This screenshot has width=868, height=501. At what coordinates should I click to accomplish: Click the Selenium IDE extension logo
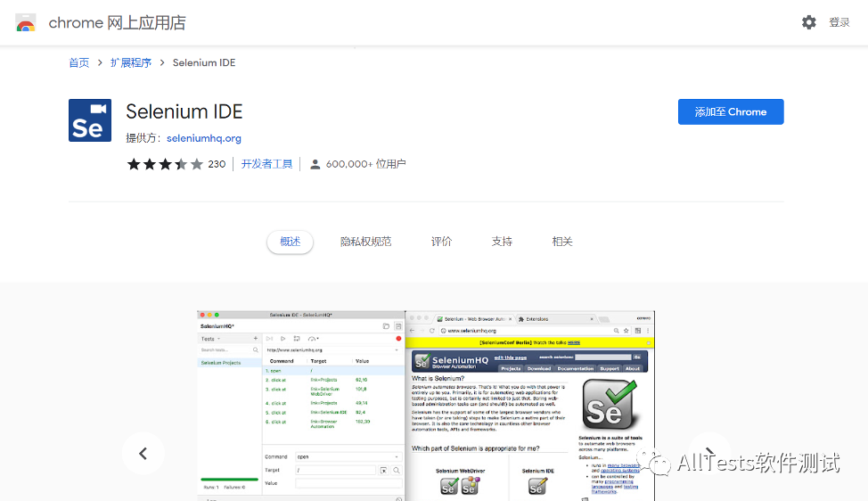pos(90,120)
